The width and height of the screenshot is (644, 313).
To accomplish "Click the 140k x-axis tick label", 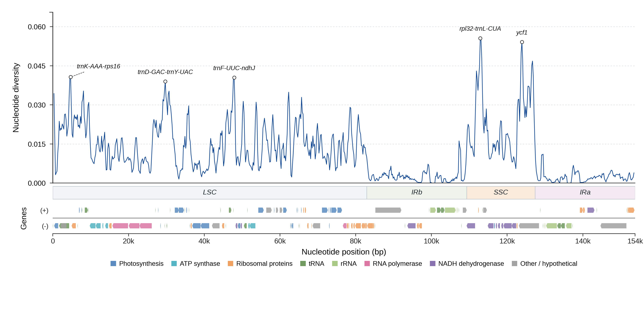I will tap(583, 241).
